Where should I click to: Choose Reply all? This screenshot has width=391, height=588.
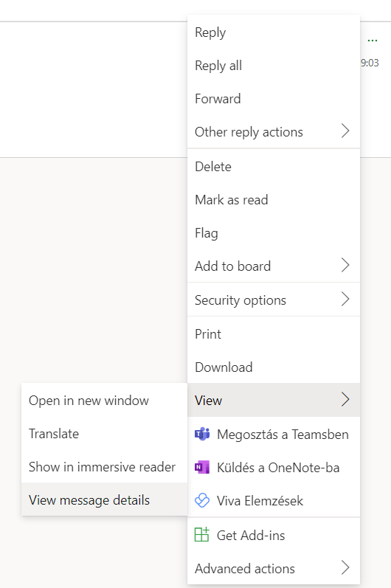274,66
